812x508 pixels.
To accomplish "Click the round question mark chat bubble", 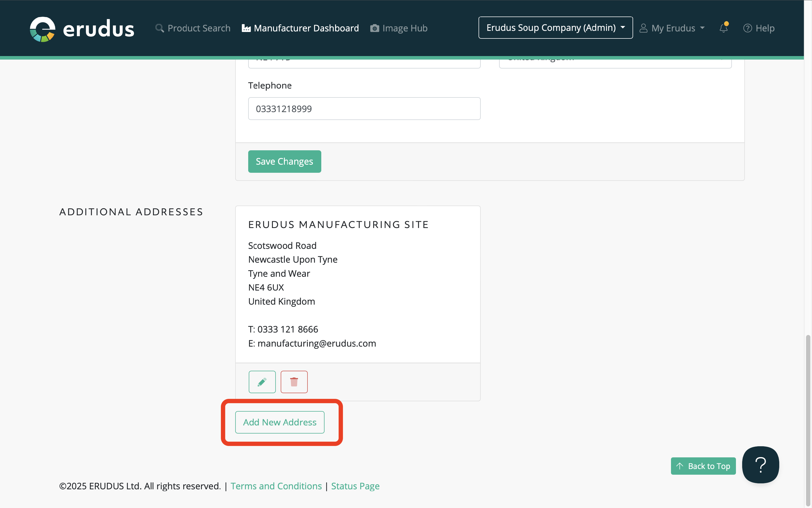I will point(760,465).
